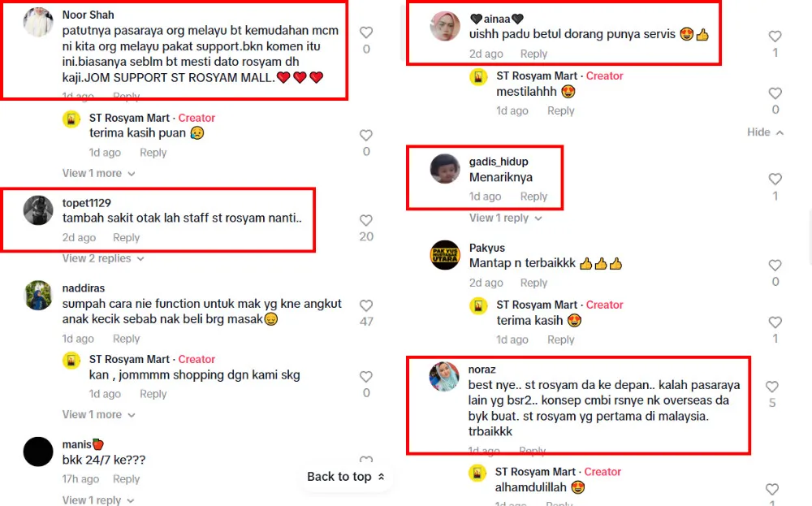Expand 'View 2 replies' under topet1129
This screenshot has height=506, width=812.
(x=103, y=258)
